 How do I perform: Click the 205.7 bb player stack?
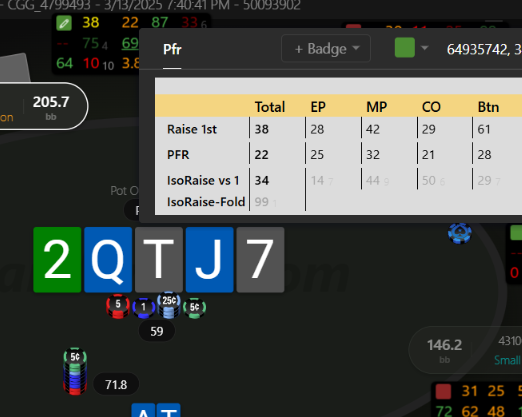[x=51, y=106]
